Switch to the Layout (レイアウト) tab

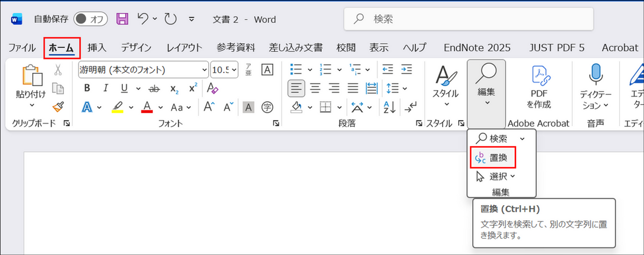(185, 48)
